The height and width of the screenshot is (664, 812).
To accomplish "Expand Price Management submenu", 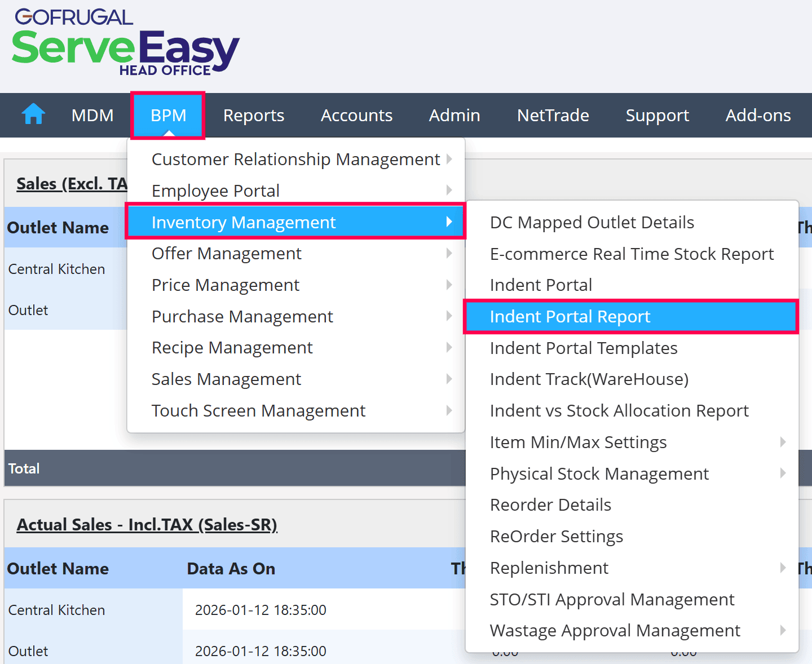I will 296,285.
